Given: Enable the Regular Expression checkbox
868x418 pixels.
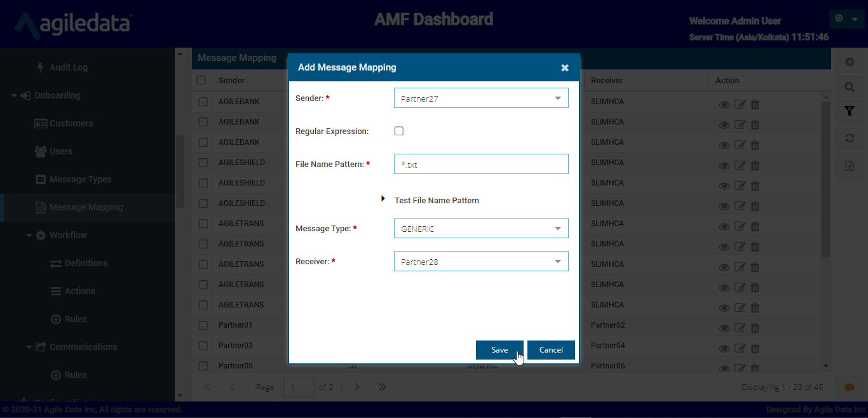Looking at the screenshot, I should click(399, 131).
